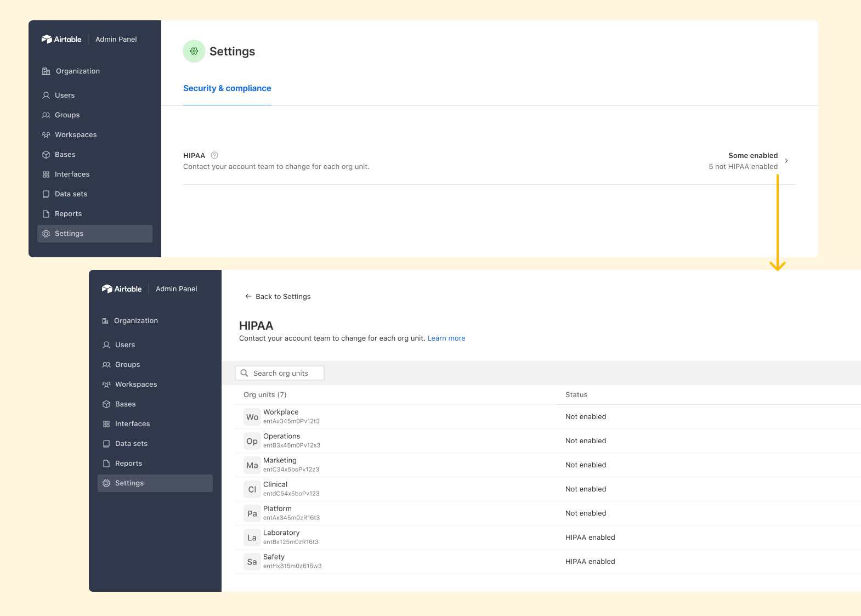The width and height of the screenshot is (861, 616).
Task: Click Groups icon in upper sidebar
Action: [x=46, y=115]
